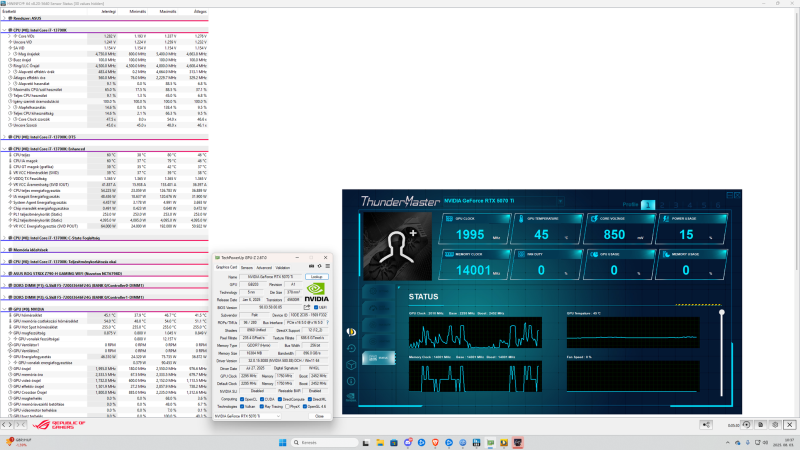Screen dimensions: 800x450
Task: Select ThunderMaster Profile 1 tab
Action: pyautogui.click(x=648, y=205)
